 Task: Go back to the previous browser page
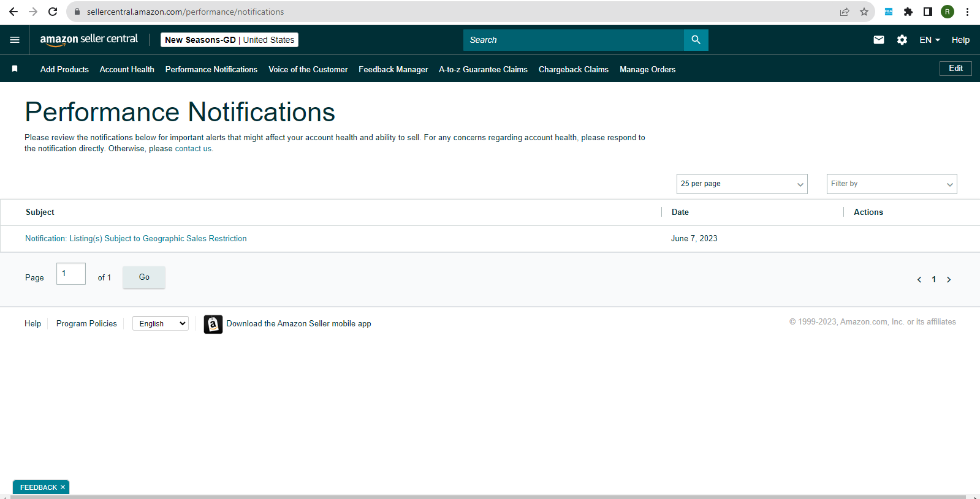pos(13,12)
